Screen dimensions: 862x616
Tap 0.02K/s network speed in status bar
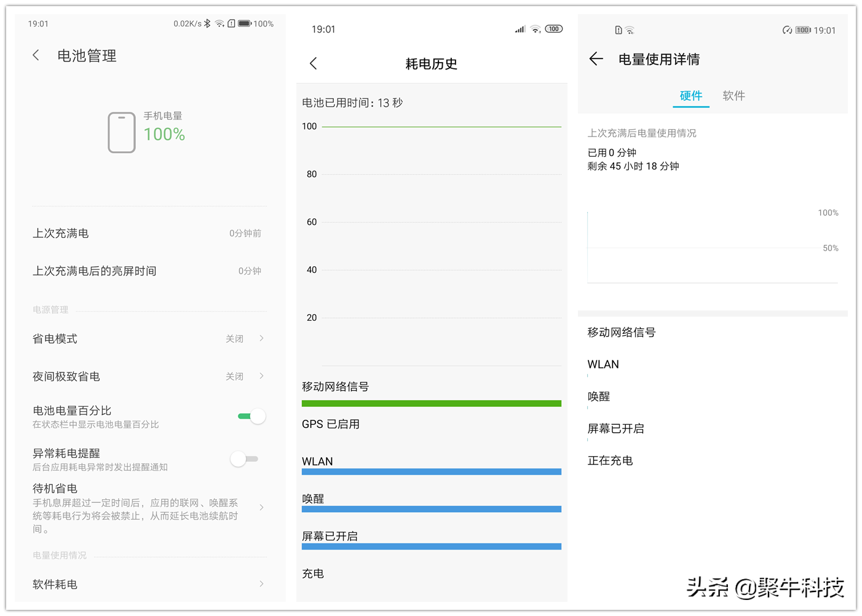[188, 24]
